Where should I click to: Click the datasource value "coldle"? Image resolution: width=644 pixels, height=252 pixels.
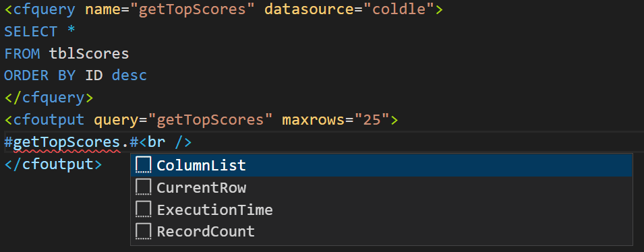click(399, 9)
